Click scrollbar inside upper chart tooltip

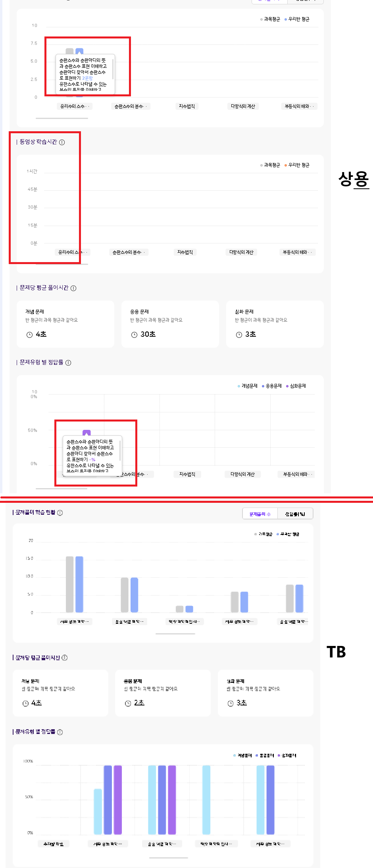[113, 69]
